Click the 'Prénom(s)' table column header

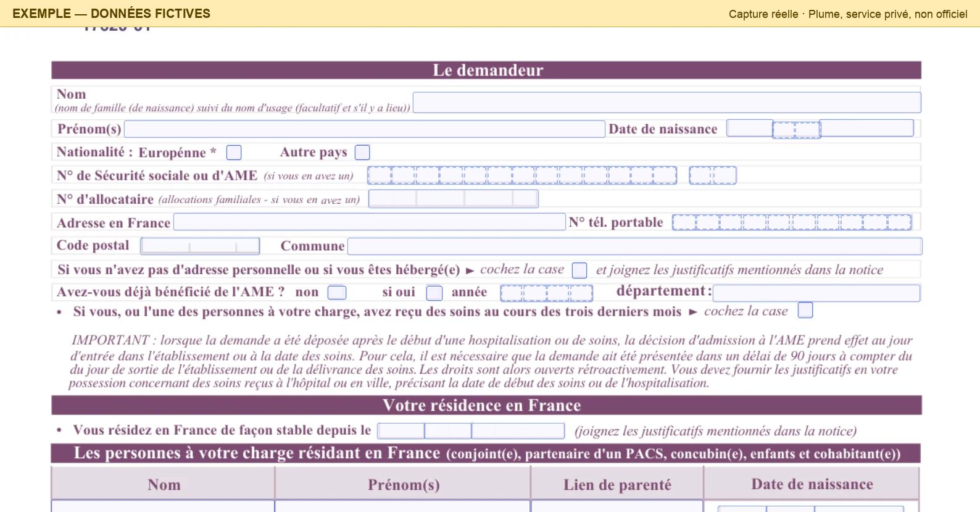click(x=403, y=484)
